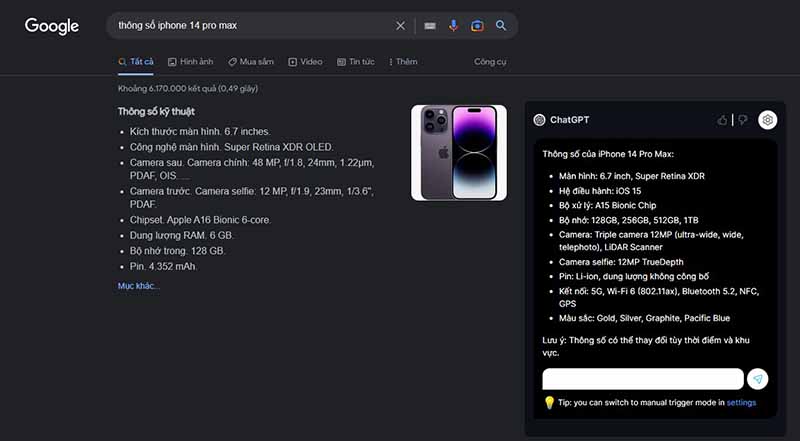Select the Tin tức news tab
The width and height of the screenshot is (800, 441).
(355, 62)
